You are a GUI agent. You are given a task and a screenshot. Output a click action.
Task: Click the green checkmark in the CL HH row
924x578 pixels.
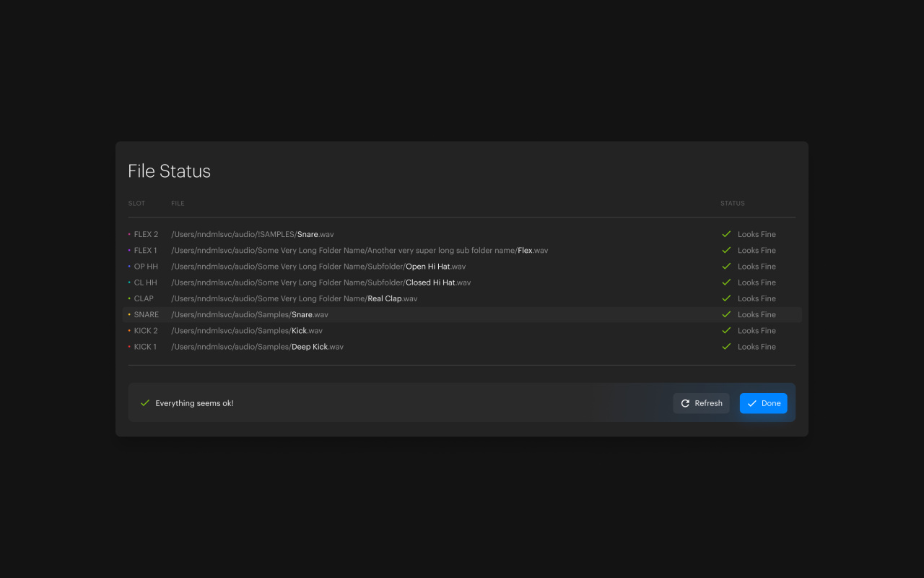coord(726,282)
